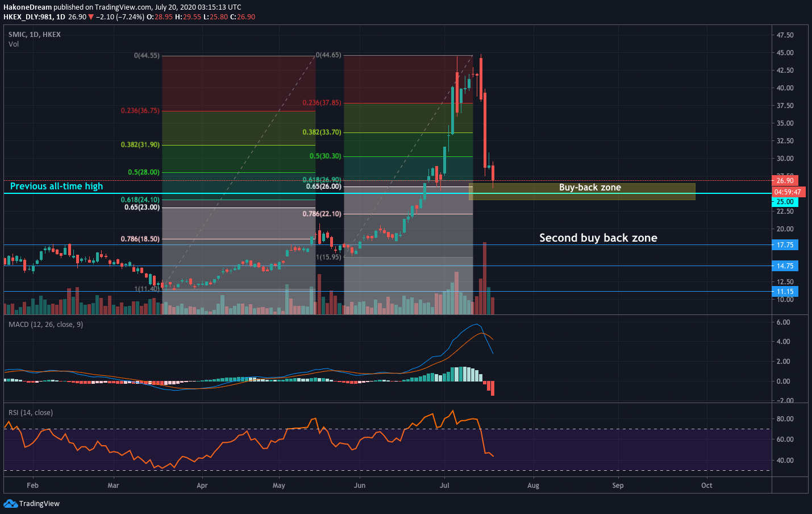Click the 0.786(18.50) Fibonacci level label

click(140, 239)
